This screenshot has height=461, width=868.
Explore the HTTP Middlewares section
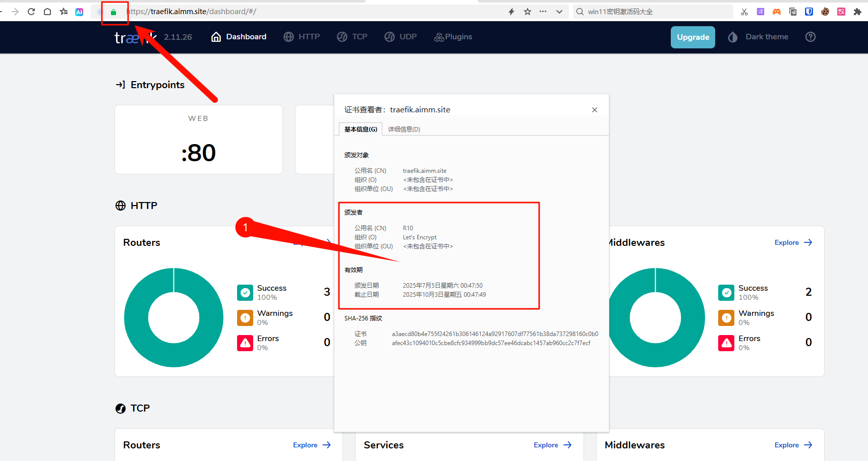(793, 243)
